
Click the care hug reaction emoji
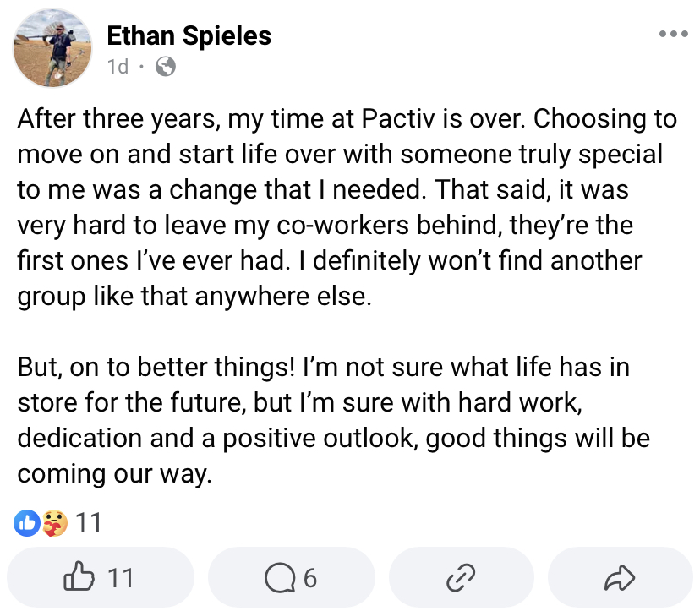point(55,522)
